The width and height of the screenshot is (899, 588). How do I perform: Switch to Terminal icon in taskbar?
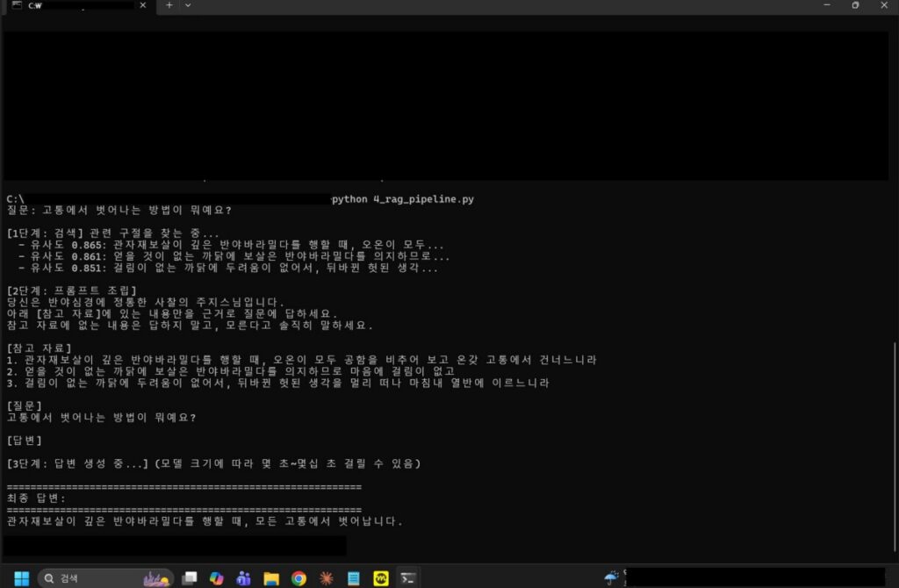(408, 578)
